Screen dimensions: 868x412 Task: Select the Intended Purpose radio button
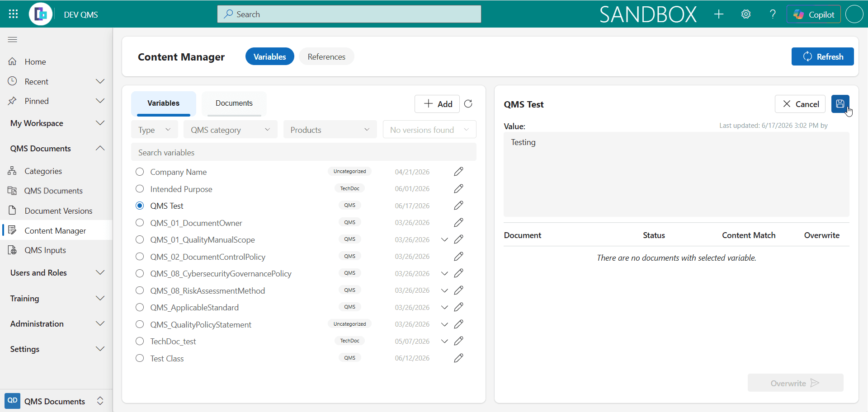tap(140, 188)
